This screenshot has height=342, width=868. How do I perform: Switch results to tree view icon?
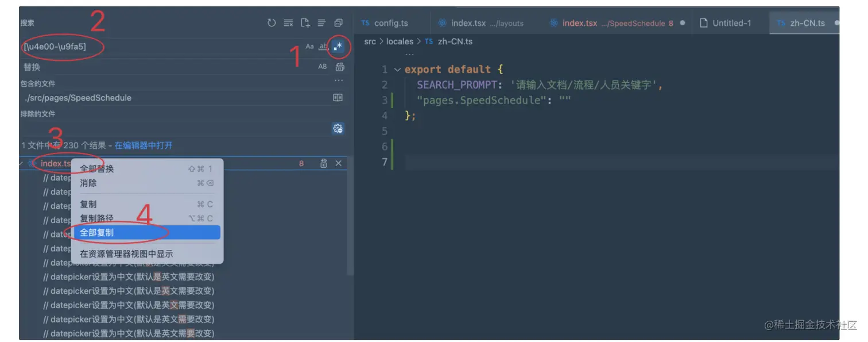click(321, 23)
